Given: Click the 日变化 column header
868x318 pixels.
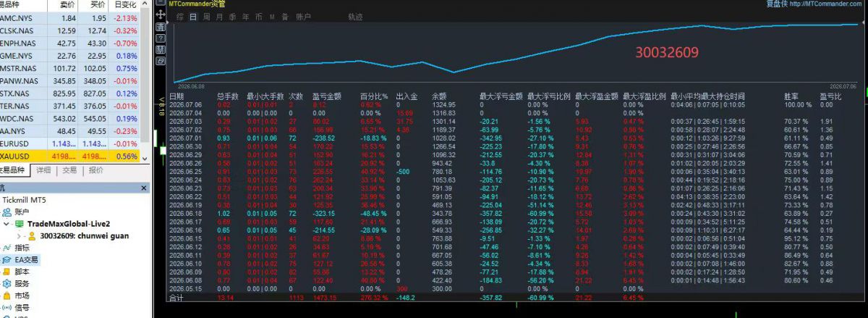Looking at the screenshot, I should 124,4.
